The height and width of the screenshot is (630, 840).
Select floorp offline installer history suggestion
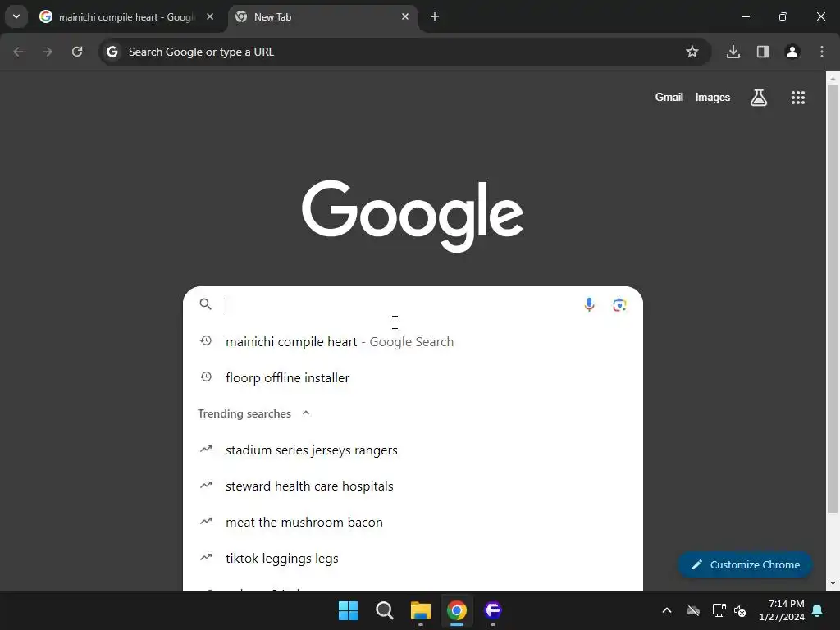(x=413, y=377)
